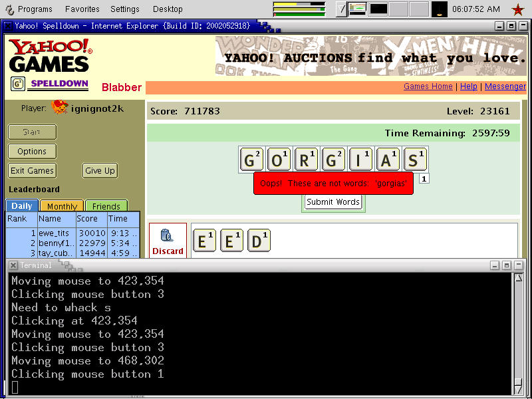
Task: Click the first E tile in rack
Action: 204,240
